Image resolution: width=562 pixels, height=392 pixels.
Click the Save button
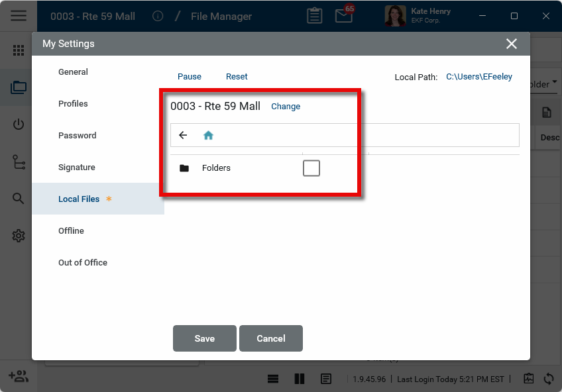204,338
